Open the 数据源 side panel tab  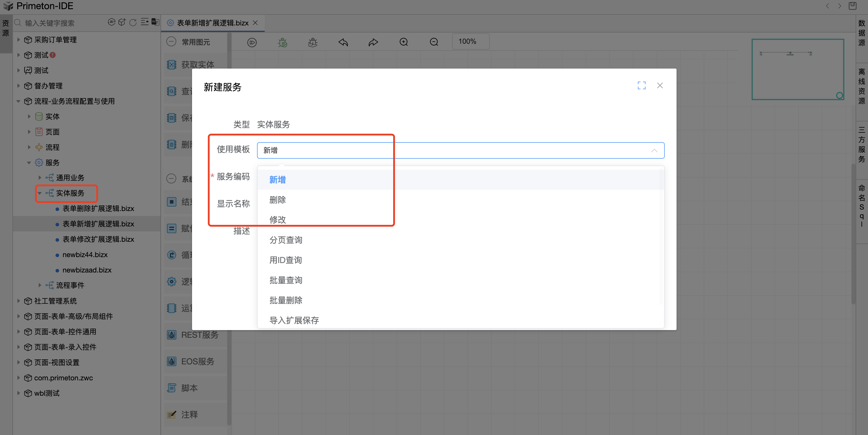pos(861,33)
